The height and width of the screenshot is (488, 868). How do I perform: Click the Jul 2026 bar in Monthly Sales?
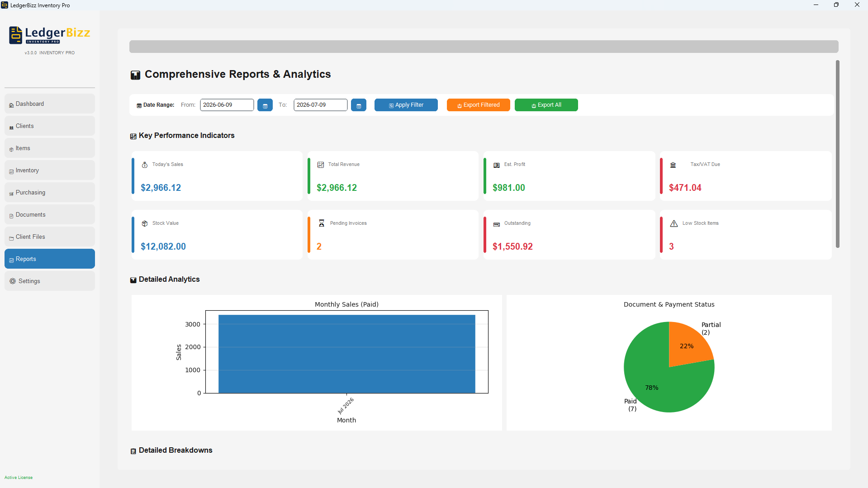click(x=347, y=354)
